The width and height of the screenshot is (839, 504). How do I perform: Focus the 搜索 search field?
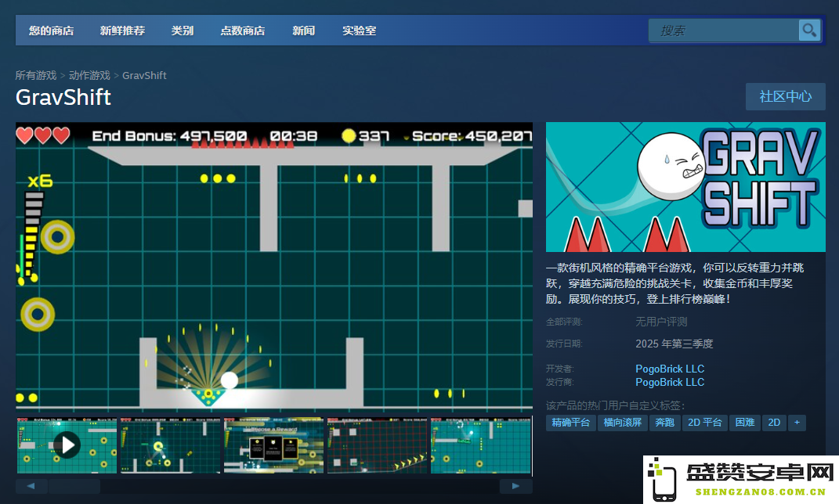pos(723,31)
